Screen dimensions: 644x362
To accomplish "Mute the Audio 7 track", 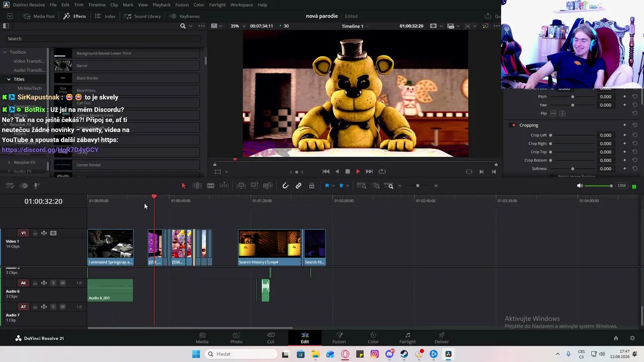I will click(x=62, y=307).
